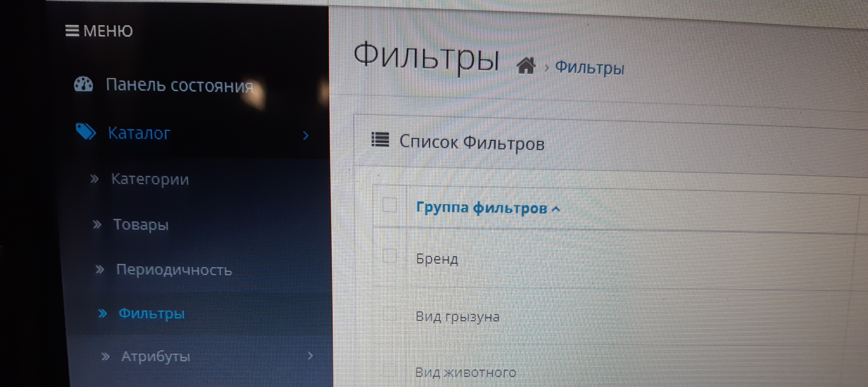Expand the Каталог menu chevron
This screenshot has width=868, height=387.
coord(306,135)
